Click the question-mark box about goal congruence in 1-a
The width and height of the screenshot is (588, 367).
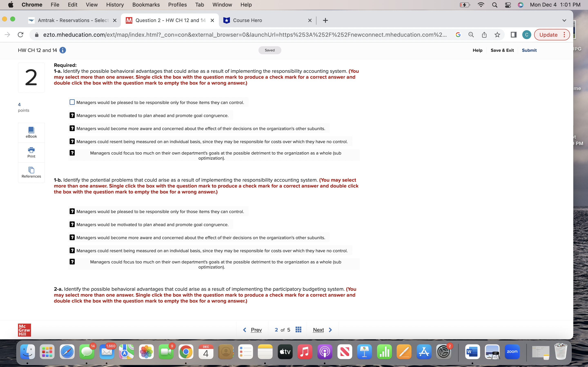tap(72, 115)
